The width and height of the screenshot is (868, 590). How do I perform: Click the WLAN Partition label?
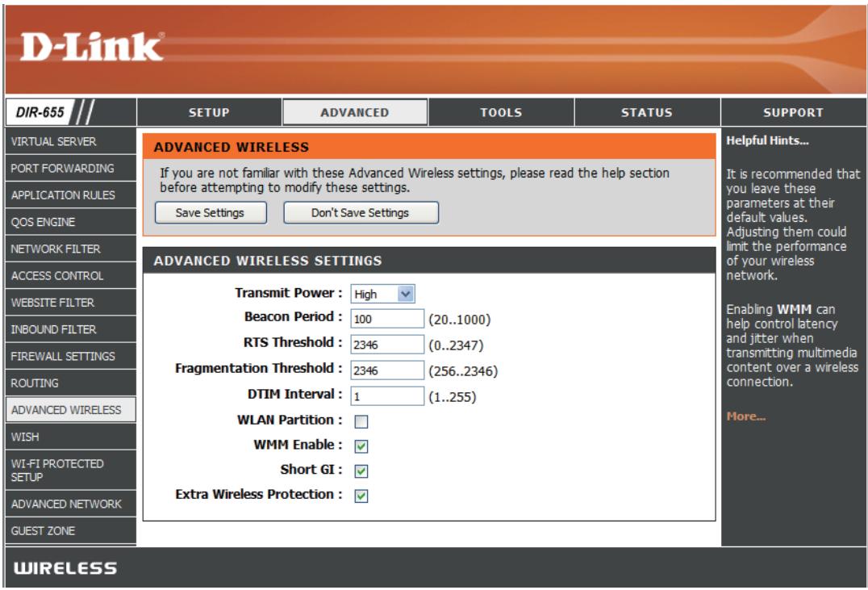[290, 420]
